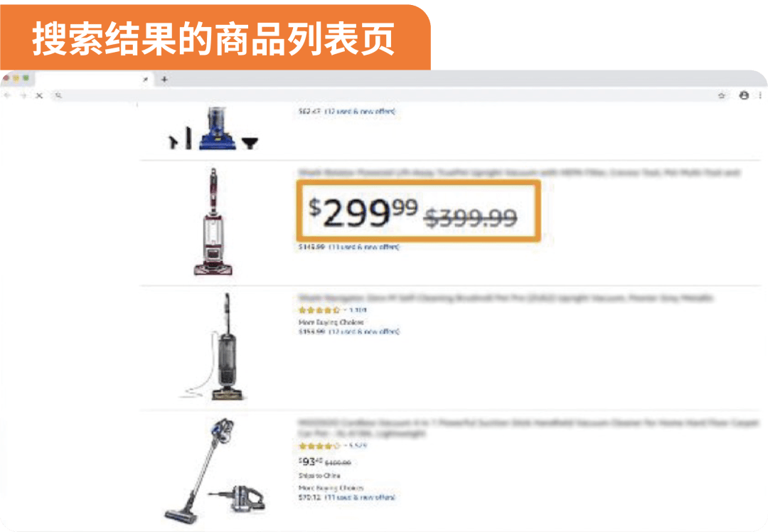Image resolution: width=768 pixels, height=532 pixels.
Task: Click the browser forward arrow
Action: click(x=23, y=95)
